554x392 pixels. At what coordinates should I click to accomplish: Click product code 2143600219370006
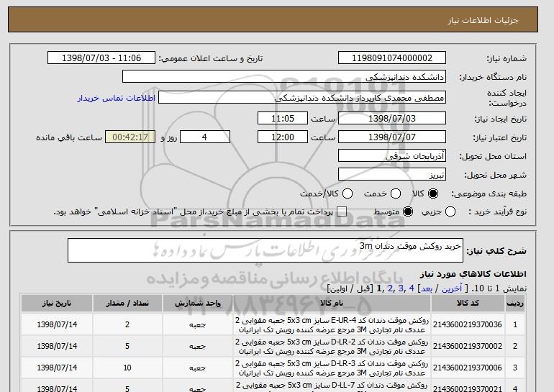pyautogui.click(x=468, y=368)
